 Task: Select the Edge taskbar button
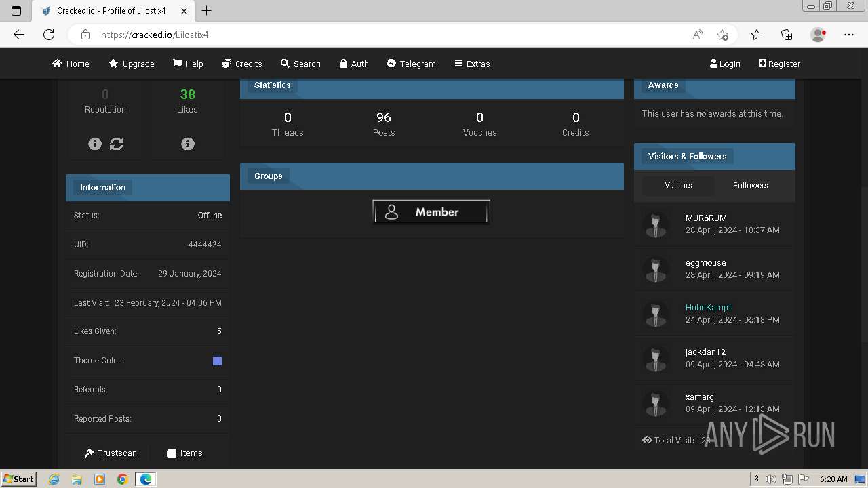tap(146, 479)
